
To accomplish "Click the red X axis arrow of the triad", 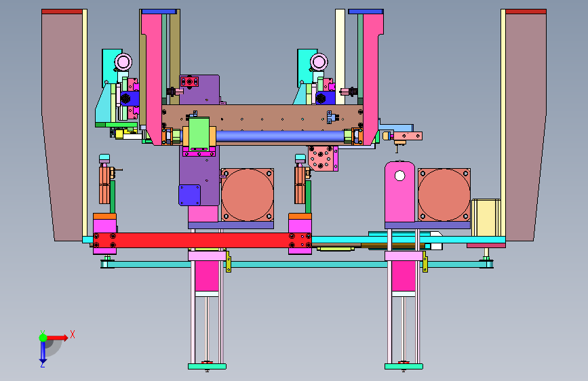I will [57, 338].
